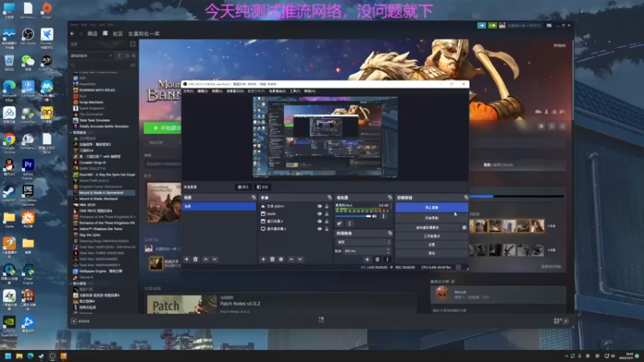
Task: Select the scene entry in OBS scenes
Action: [219, 207]
